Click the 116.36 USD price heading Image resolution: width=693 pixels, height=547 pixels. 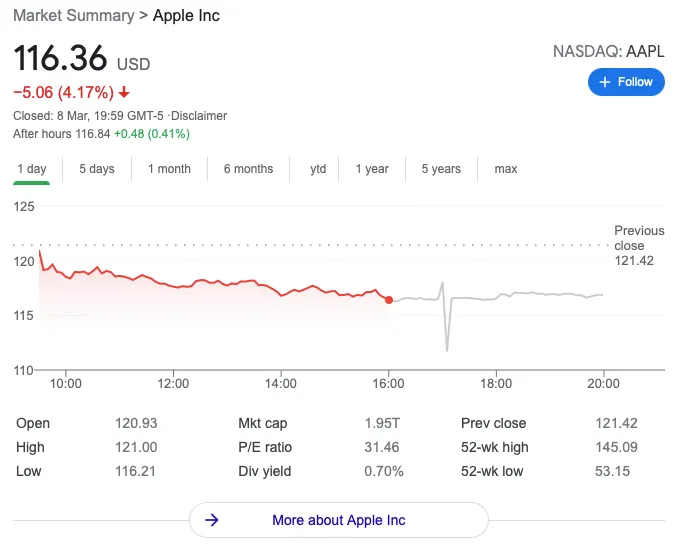[x=81, y=59]
